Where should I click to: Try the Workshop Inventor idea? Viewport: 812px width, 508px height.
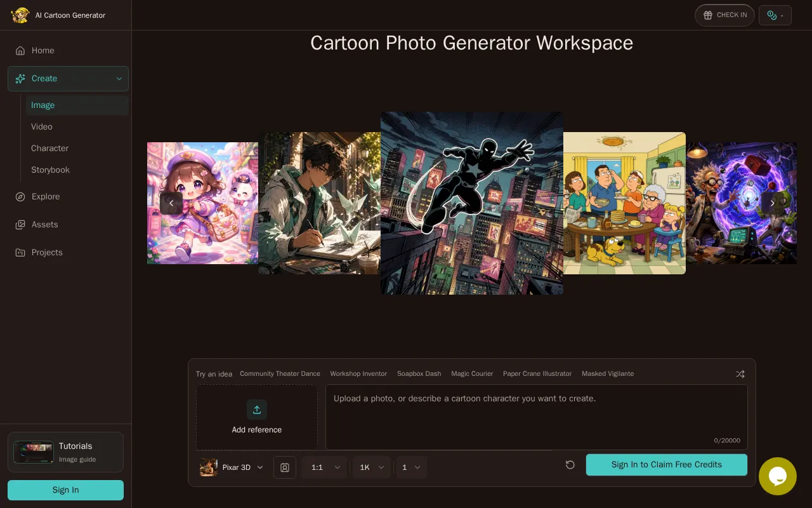(x=358, y=374)
